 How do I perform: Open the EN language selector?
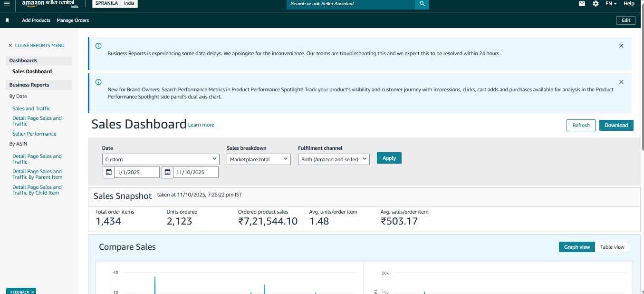pos(611,4)
